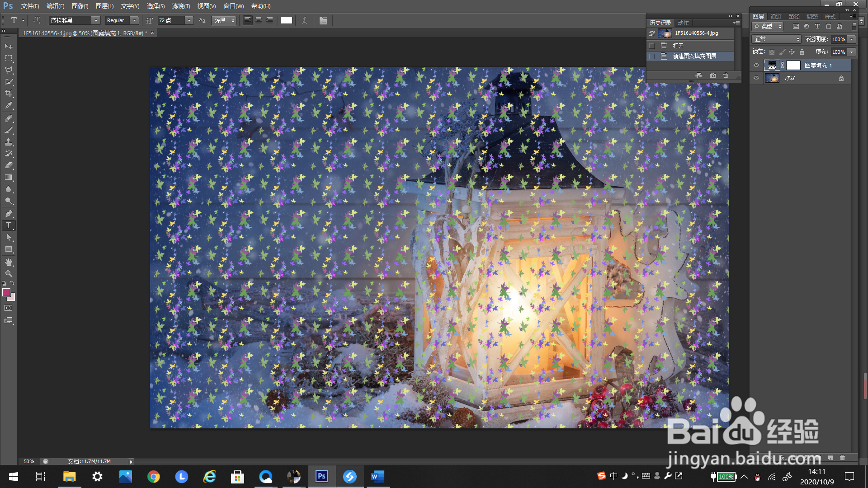
Task: Switch to the 通道 tab
Action: (776, 16)
